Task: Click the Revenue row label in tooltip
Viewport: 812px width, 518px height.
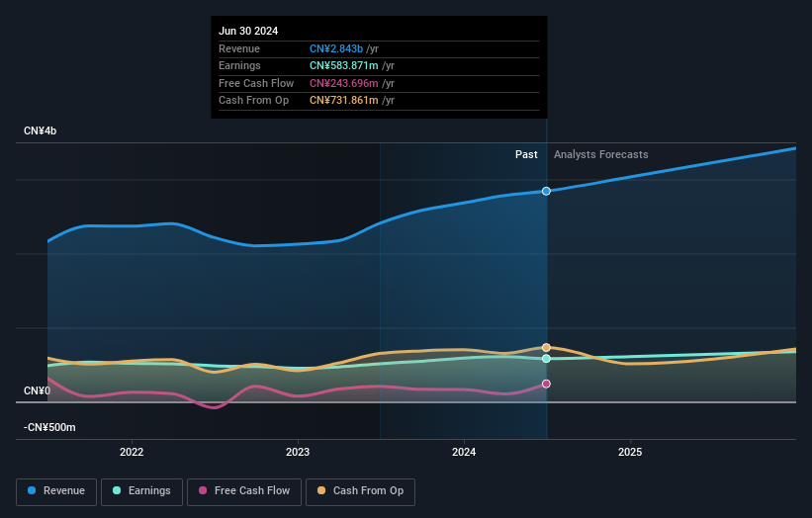Action: (239, 48)
